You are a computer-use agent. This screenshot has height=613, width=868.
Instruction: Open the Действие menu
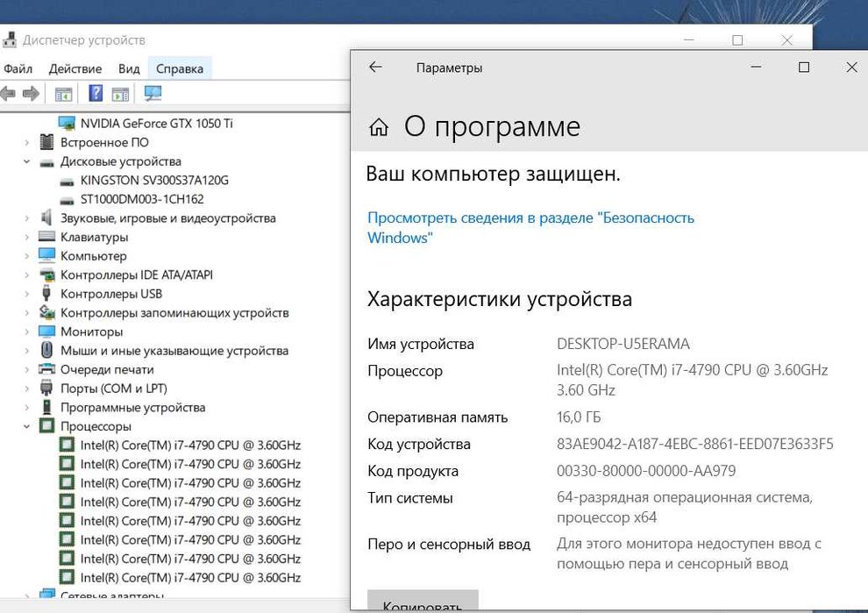pyautogui.click(x=75, y=68)
